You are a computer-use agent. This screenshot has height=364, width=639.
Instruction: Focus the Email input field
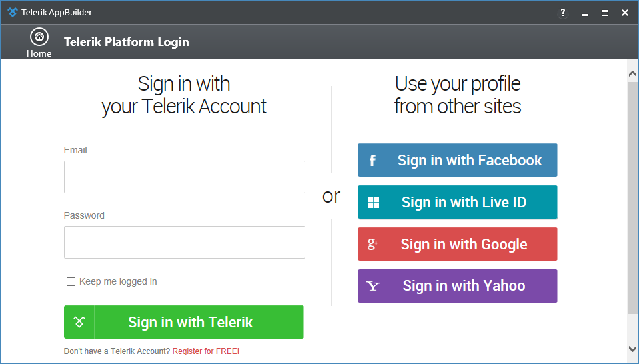tap(184, 177)
